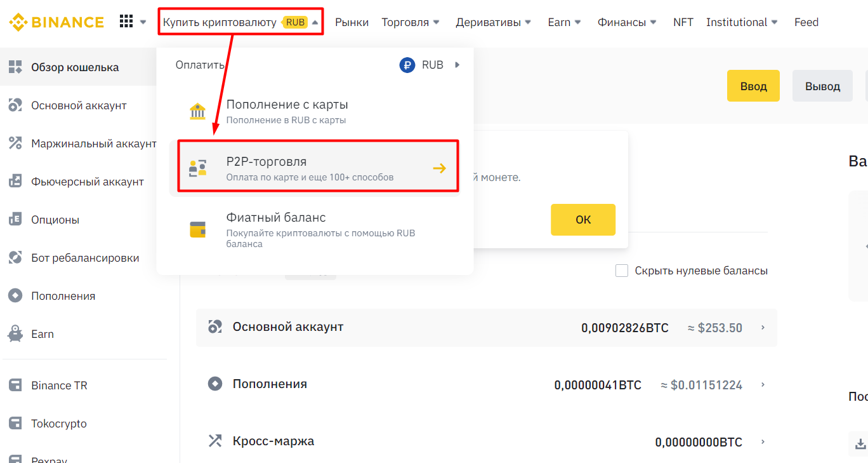Image resolution: width=868 pixels, height=463 pixels.
Task: Click the Бот ребалансировки sidebar icon
Action: coord(15,258)
